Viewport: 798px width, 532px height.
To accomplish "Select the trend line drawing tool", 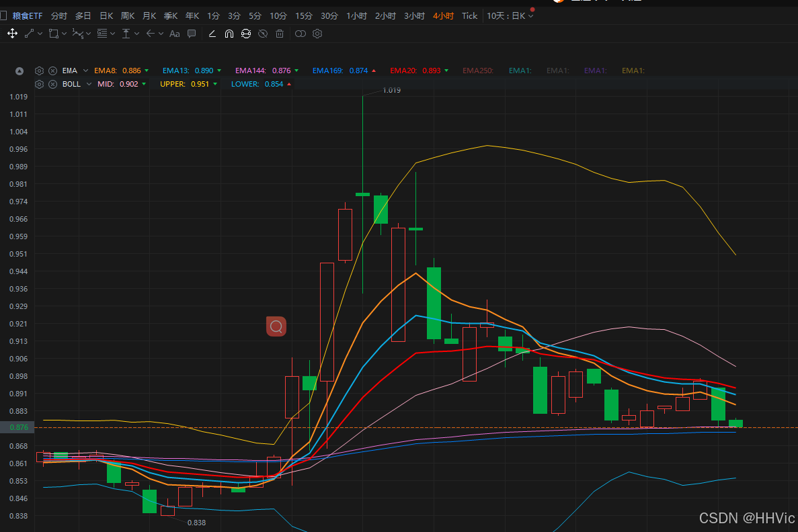I will coord(29,34).
